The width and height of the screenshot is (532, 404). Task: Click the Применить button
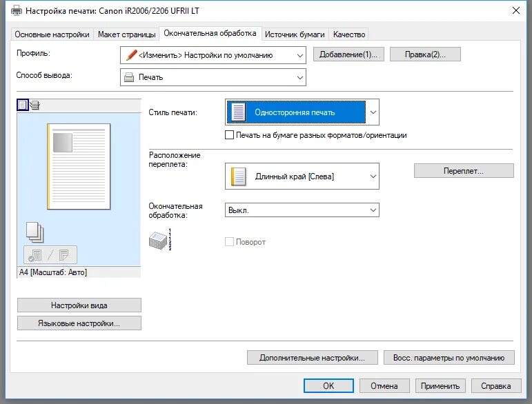click(x=440, y=385)
